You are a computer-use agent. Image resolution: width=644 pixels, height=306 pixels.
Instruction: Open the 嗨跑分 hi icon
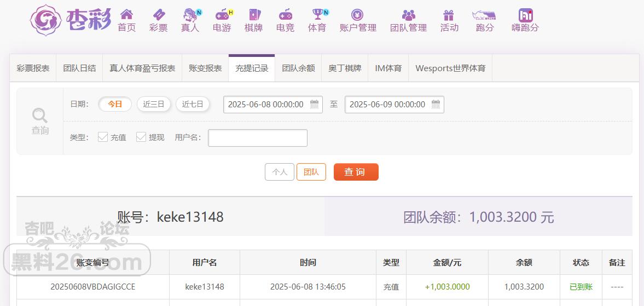(x=525, y=15)
